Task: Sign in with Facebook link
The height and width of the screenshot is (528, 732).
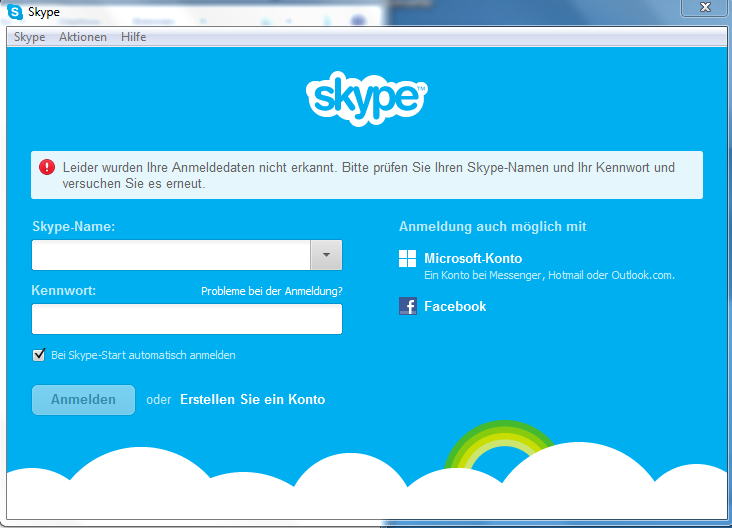Action: [x=455, y=306]
